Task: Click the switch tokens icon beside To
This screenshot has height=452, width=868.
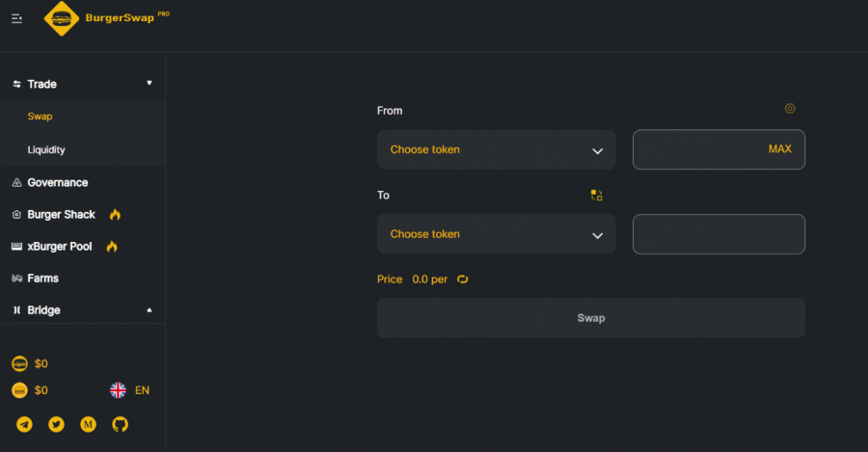Action: click(596, 196)
